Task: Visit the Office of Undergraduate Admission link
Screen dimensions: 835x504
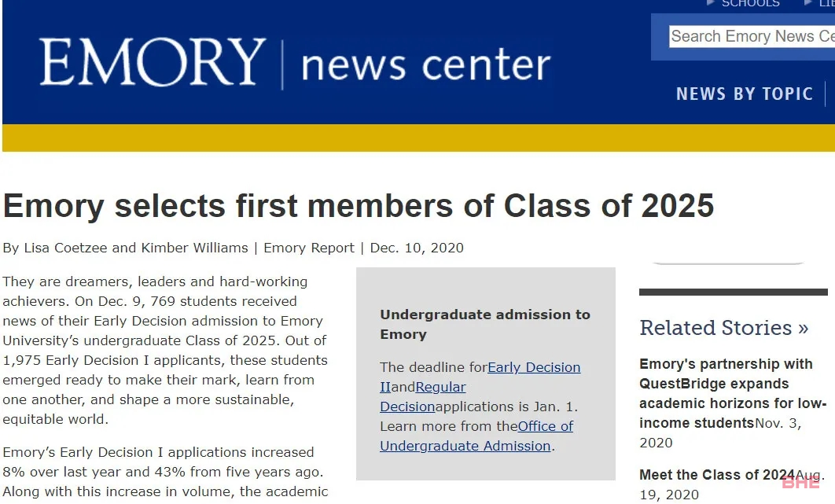Action: click(476, 436)
